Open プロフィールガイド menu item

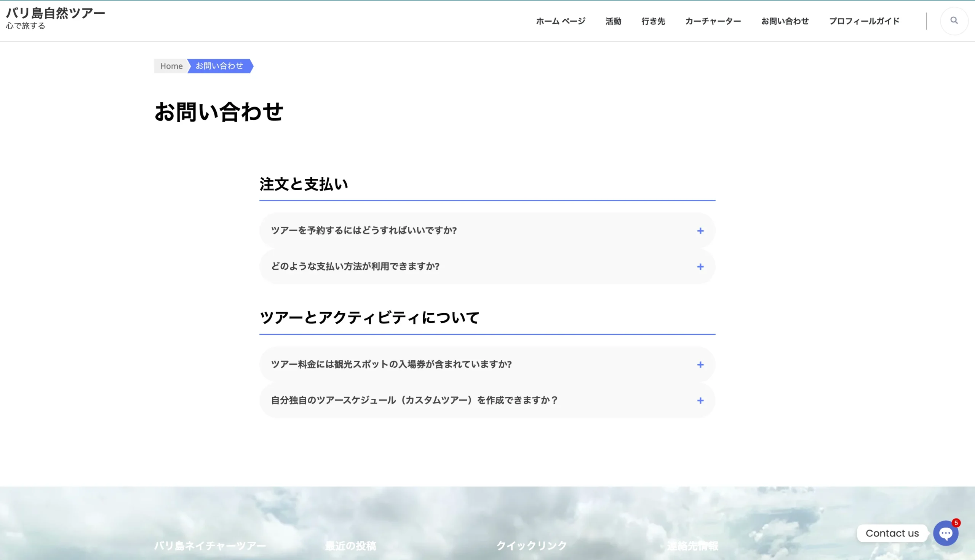[864, 21]
